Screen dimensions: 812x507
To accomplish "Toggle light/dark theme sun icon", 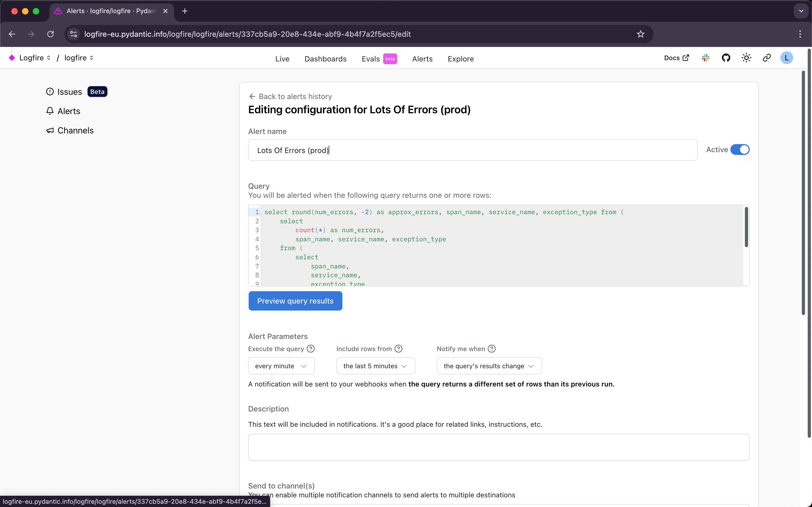I will coord(746,58).
